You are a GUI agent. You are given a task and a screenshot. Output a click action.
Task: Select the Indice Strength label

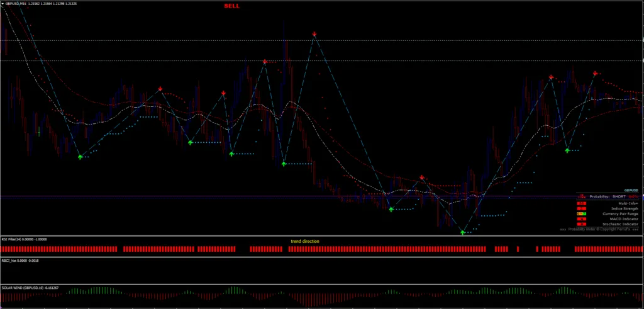(625, 209)
